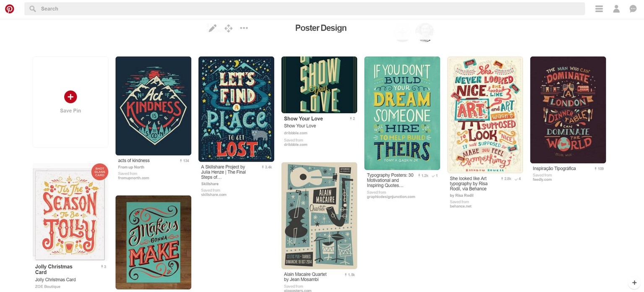Viewport: 644px width, 292px height.
Task: Click the 3.4k repin count
Action: pos(267,167)
